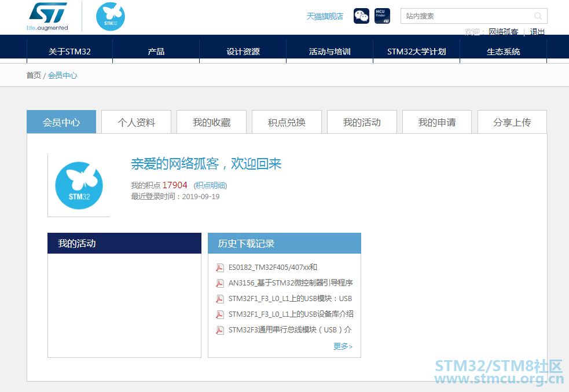569x392 pixels.
Task: Open STM32F3通用串行总线模块 download
Action: tap(290, 330)
